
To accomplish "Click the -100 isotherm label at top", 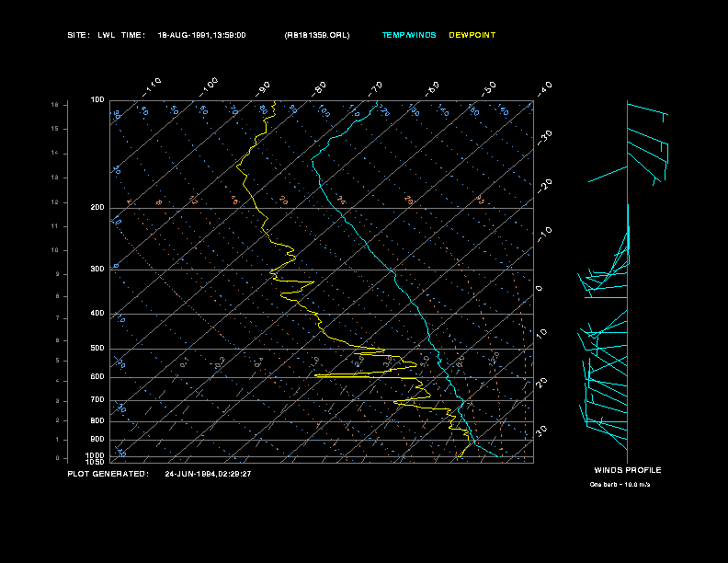I will (x=209, y=87).
